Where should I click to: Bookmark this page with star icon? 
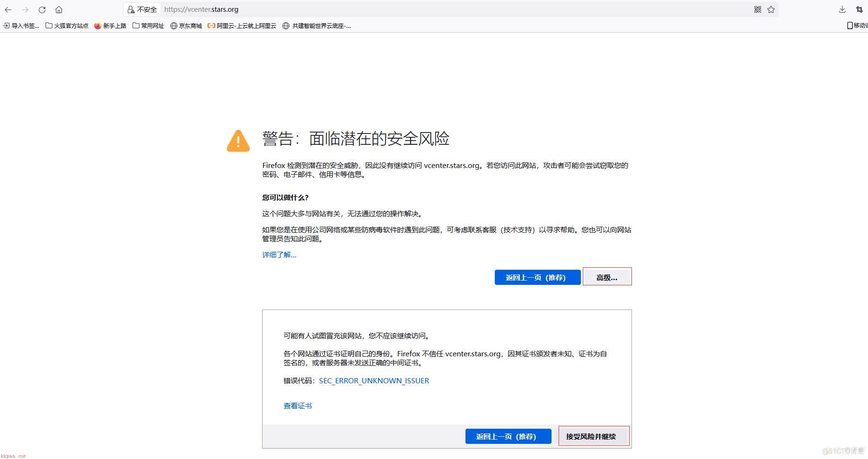[771, 9]
